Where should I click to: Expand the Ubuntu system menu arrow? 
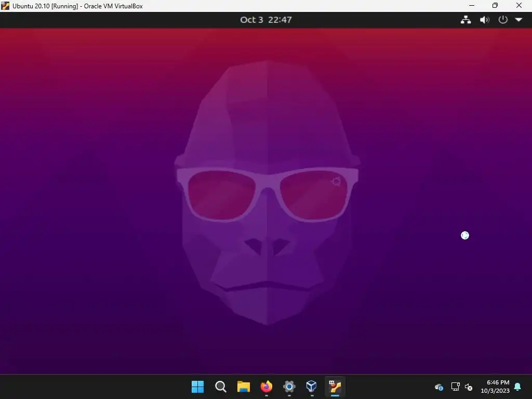518,20
